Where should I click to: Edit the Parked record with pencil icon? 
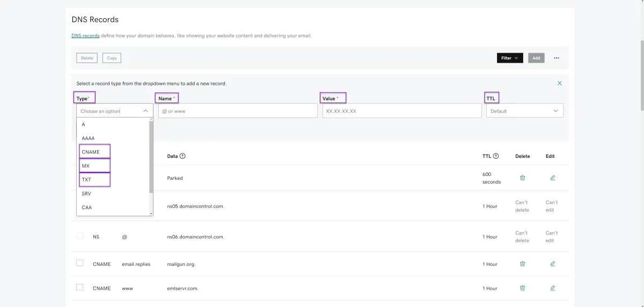tap(553, 178)
